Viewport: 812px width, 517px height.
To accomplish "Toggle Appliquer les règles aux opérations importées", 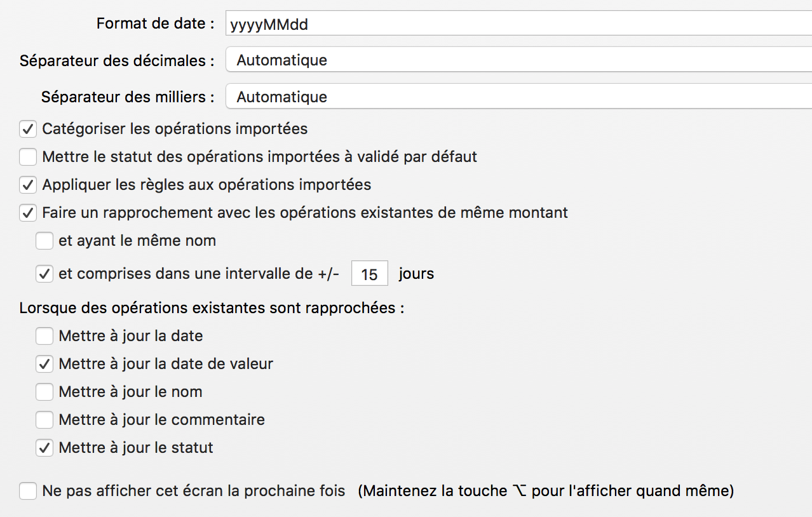I will click(x=28, y=185).
